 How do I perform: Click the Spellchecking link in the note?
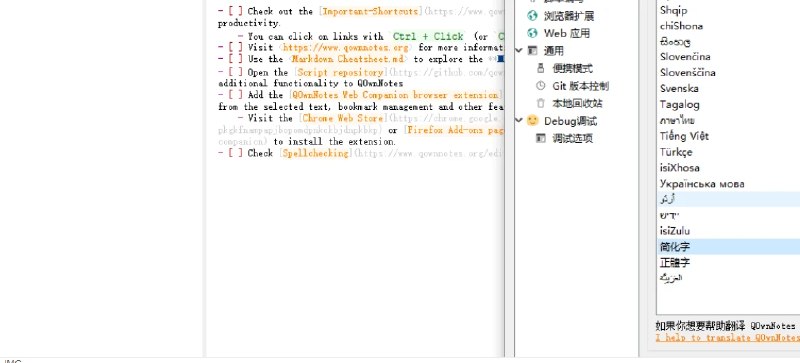316,154
